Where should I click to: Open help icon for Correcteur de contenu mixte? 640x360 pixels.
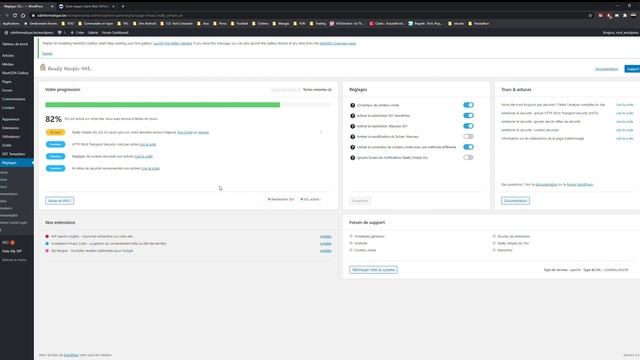coord(352,105)
